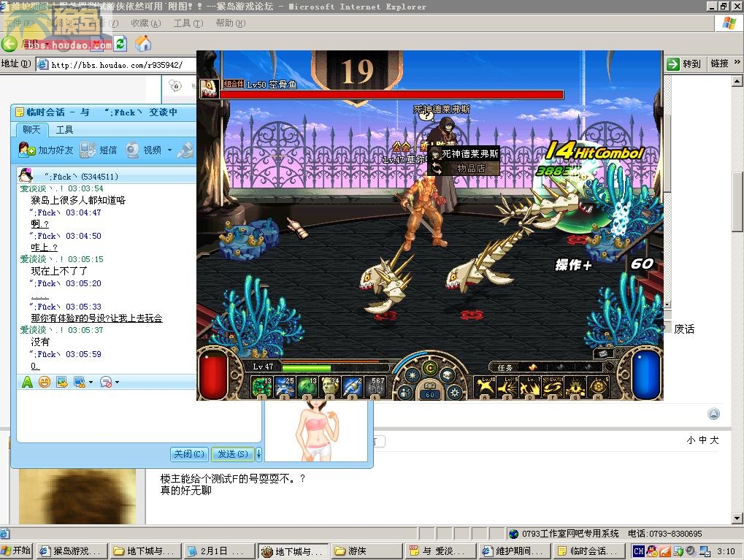Image resolution: width=744 pixels, height=560 pixels.
Task: Click the IE back arrow button
Action: (9, 44)
